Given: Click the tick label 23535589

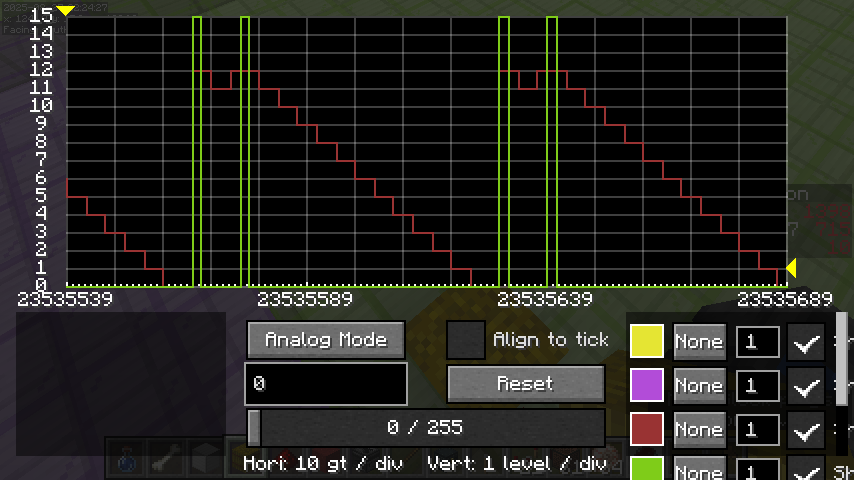Looking at the screenshot, I should click(305, 299).
